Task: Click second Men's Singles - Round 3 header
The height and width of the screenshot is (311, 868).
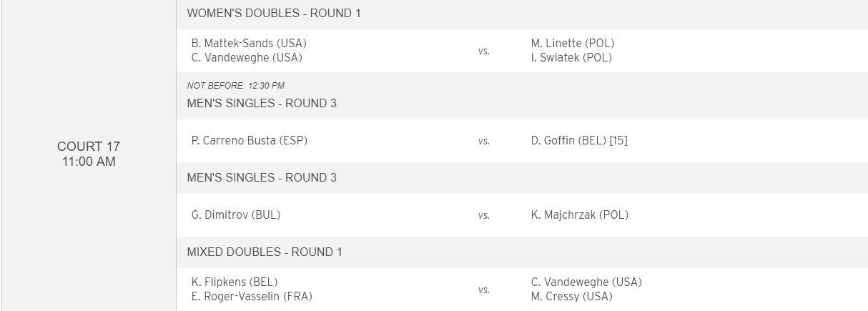Action: pyautogui.click(x=262, y=177)
